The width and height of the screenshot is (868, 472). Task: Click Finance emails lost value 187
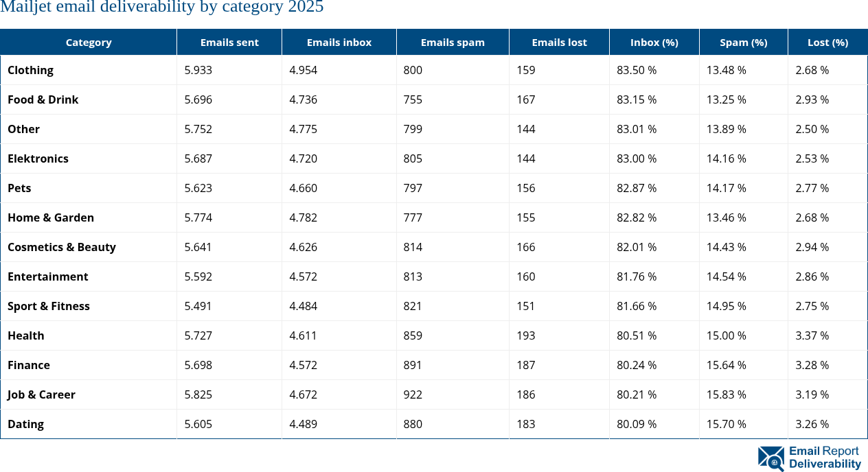[x=526, y=365]
